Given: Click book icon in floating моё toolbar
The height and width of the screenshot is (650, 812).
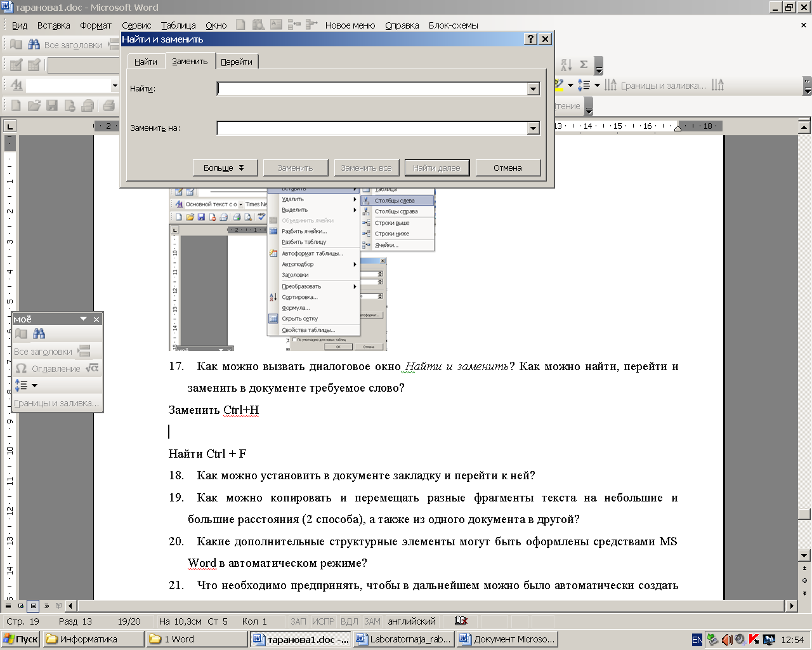Looking at the screenshot, I should (22, 334).
